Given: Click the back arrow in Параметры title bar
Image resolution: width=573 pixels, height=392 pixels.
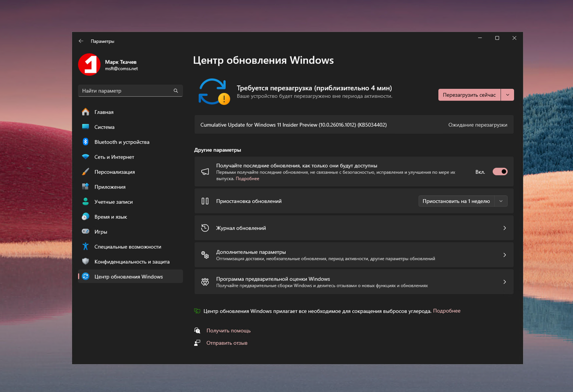Looking at the screenshot, I should [81, 41].
